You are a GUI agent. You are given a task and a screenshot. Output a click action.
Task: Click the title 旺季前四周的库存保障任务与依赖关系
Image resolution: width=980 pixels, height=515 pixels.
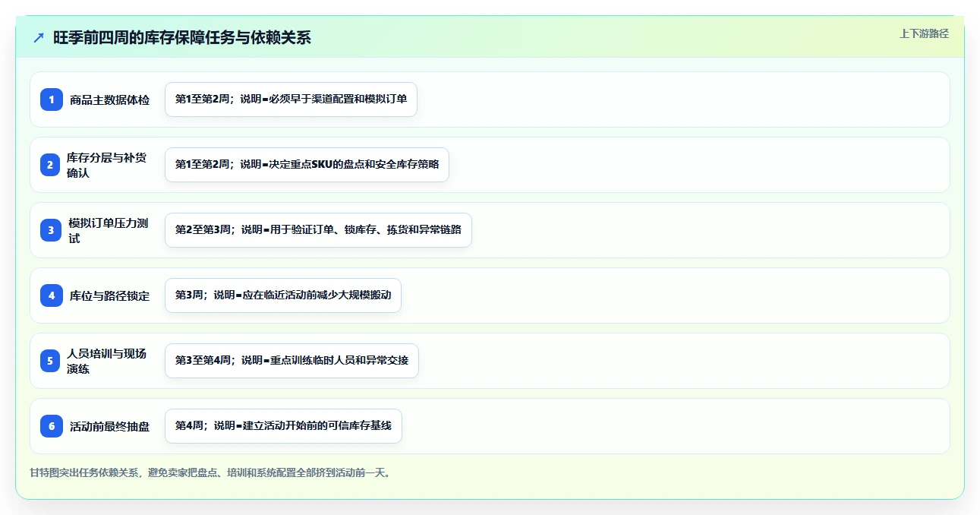click(182, 38)
